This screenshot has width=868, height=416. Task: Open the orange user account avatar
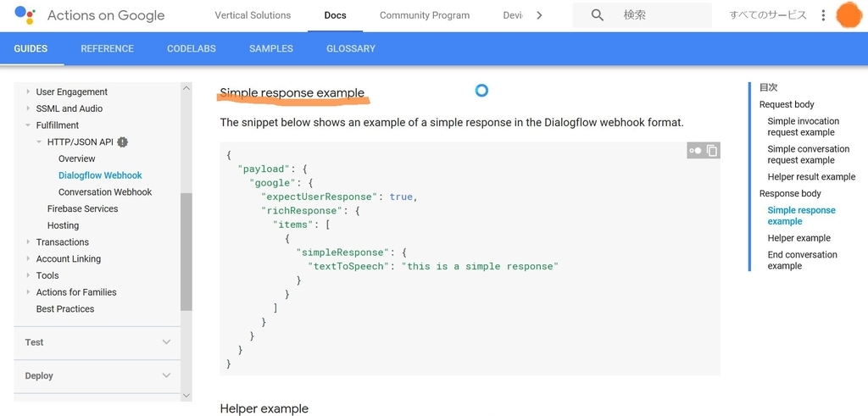click(x=848, y=15)
